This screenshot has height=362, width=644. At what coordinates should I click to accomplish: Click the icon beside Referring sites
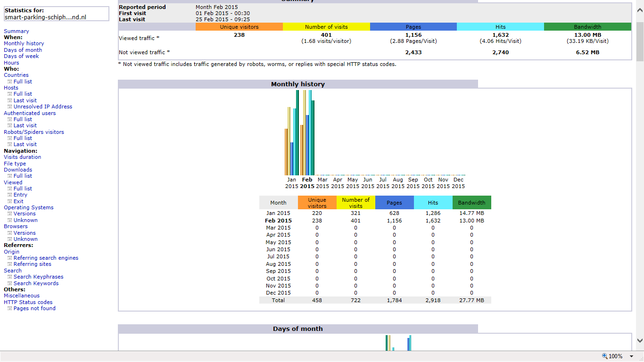tap(9, 264)
